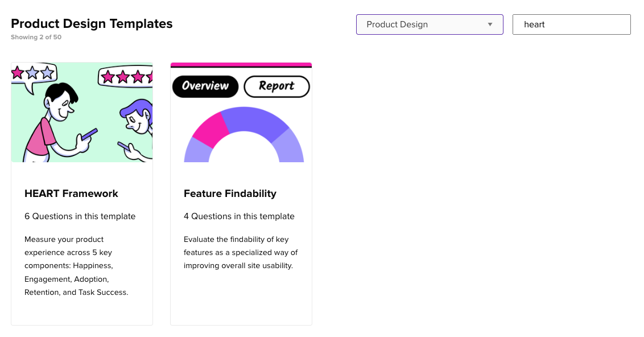Click the dropdown arrow on the category filter
The width and height of the screenshot is (644, 337).
490,24
